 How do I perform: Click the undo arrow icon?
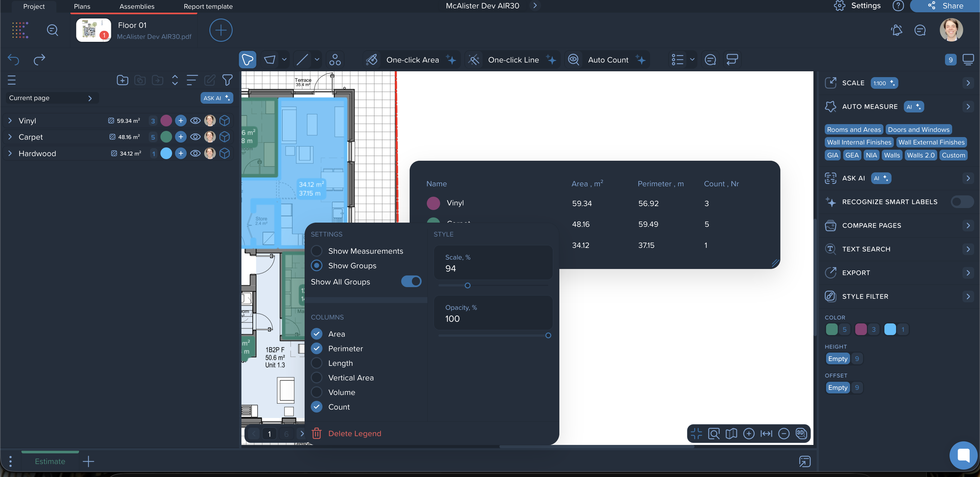pos(14,60)
